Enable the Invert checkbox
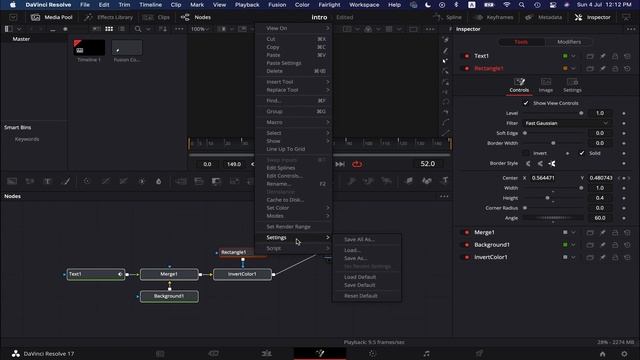This screenshot has width=640, height=360. 526,153
